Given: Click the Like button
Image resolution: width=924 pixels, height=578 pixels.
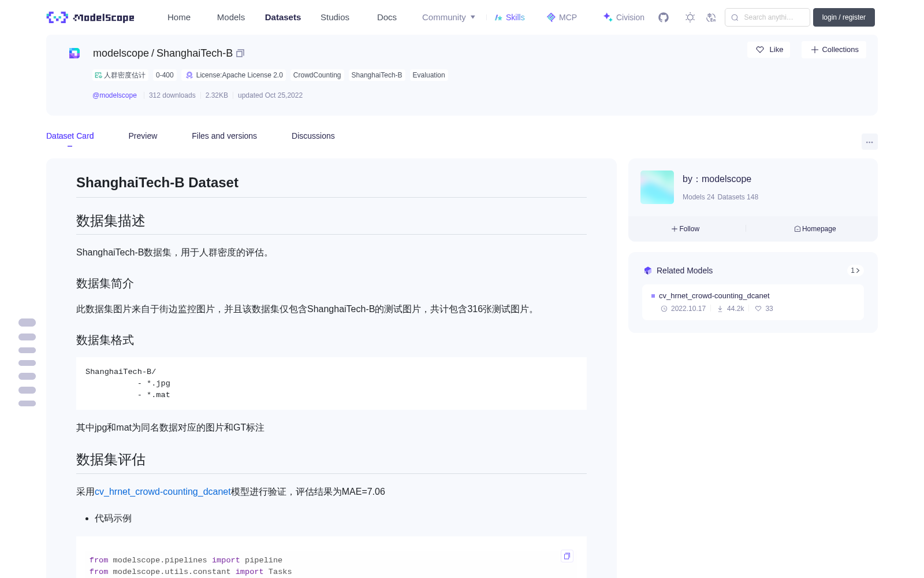Looking at the screenshot, I should [769, 50].
